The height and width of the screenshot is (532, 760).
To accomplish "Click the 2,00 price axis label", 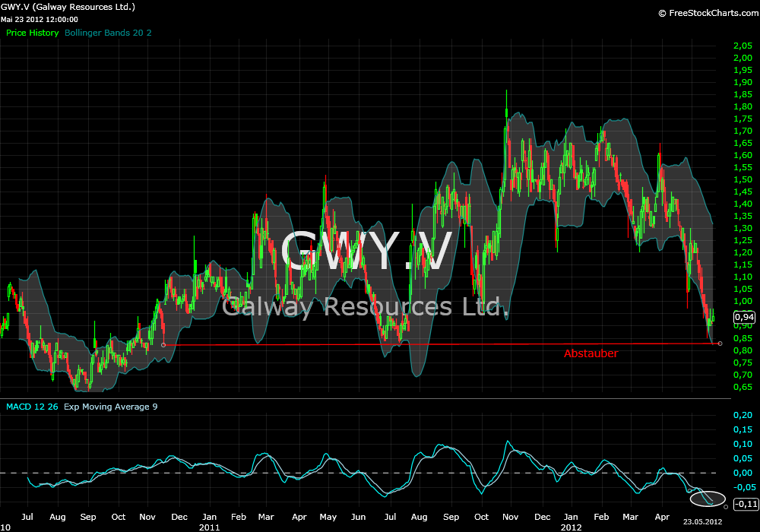I will click(x=743, y=59).
